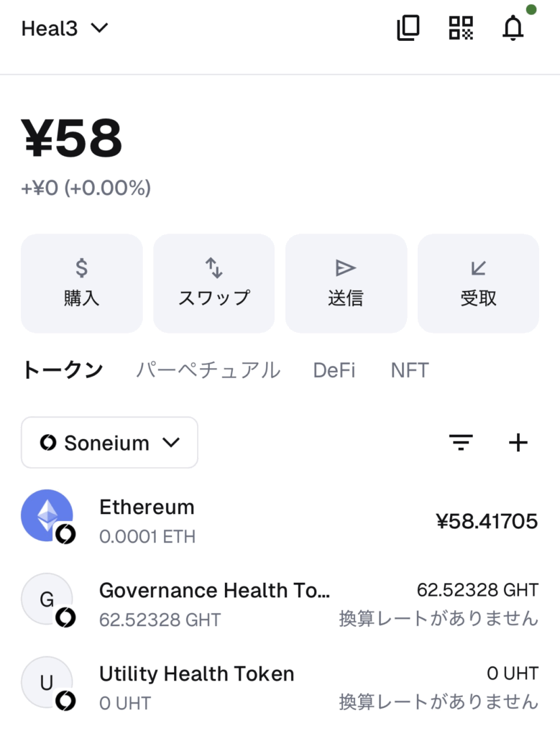Click the Governance Health Token G avatar
Screen dimensions: 560x736
(47, 599)
